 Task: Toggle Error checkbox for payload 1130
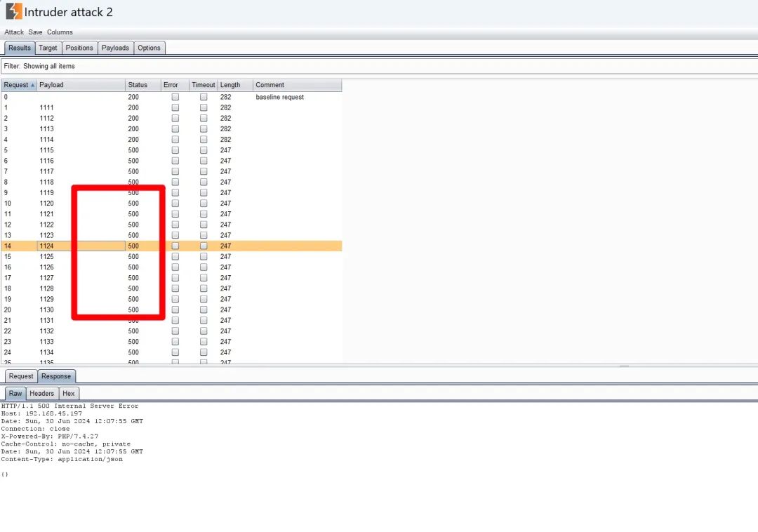point(175,310)
